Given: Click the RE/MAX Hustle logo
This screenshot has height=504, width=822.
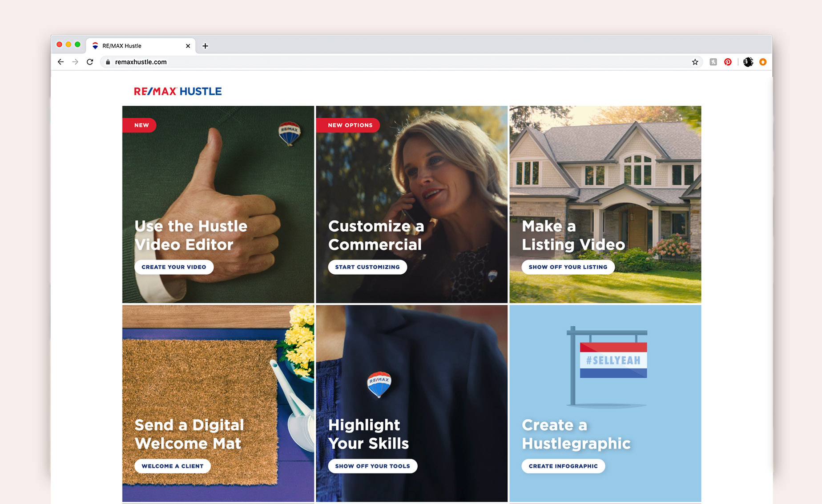Looking at the screenshot, I should point(177,91).
